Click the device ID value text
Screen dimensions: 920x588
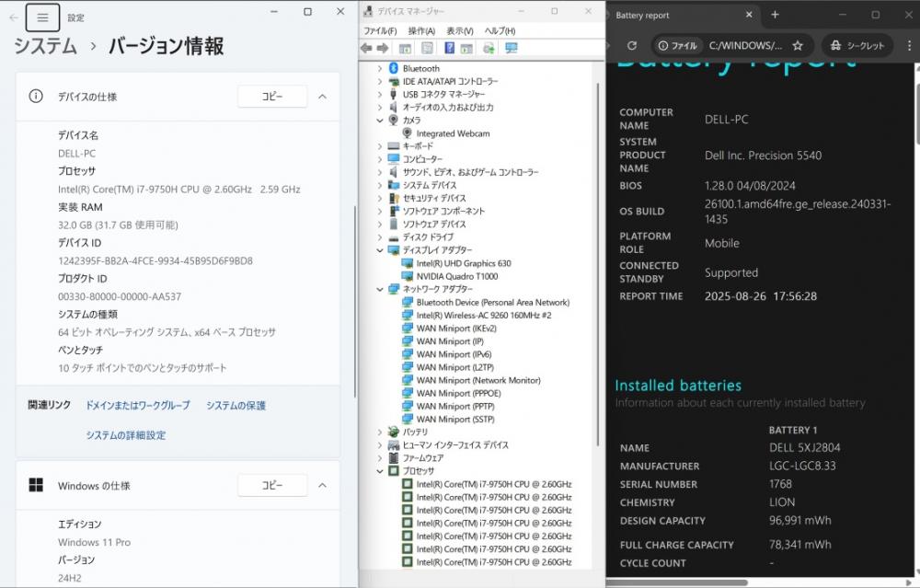(155, 260)
